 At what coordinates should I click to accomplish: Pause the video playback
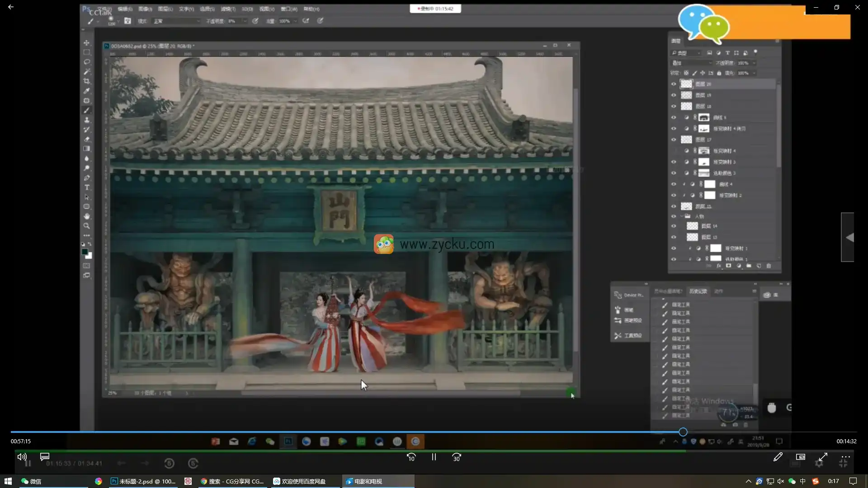[434, 457]
